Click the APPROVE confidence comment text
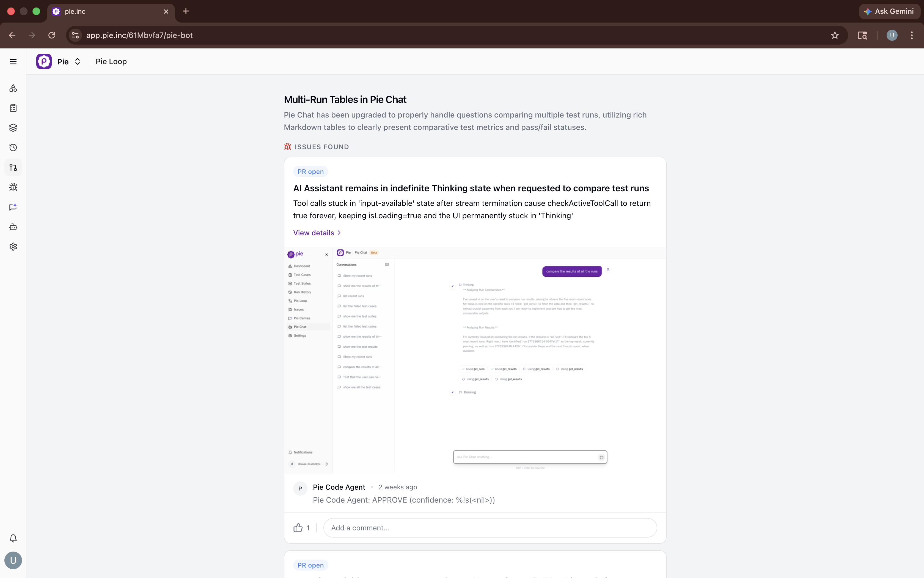 coord(404,500)
